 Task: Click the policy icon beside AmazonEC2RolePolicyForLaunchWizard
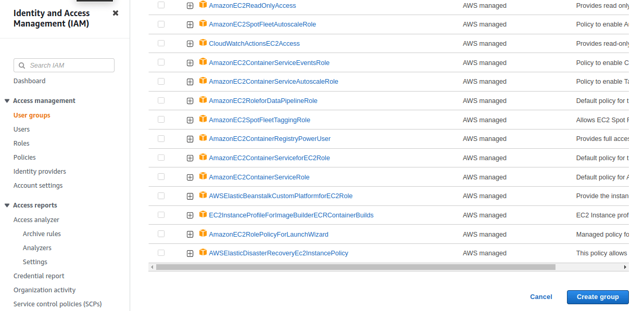pyautogui.click(x=203, y=234)
